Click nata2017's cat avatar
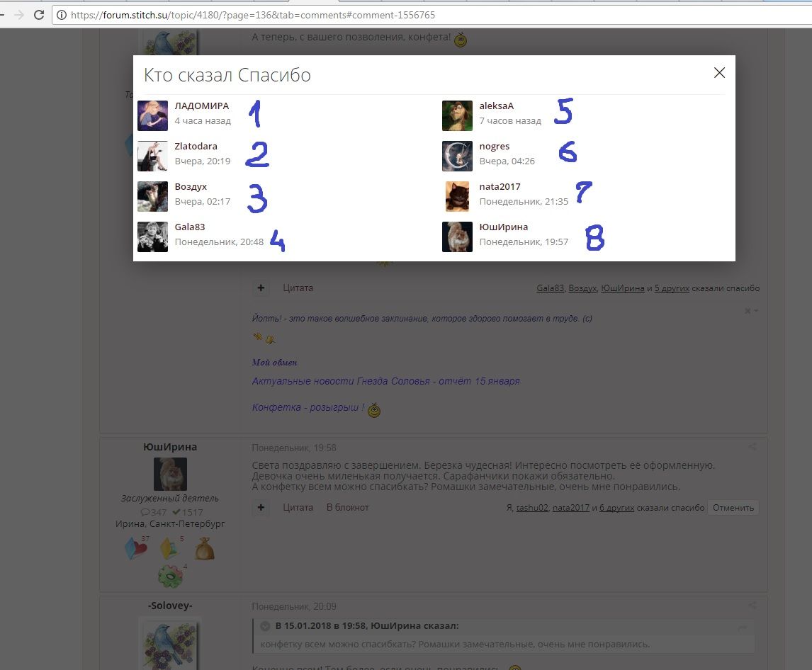Image resolution: width=812 pixels, height=670 pixels. click(x=457, y=196)
